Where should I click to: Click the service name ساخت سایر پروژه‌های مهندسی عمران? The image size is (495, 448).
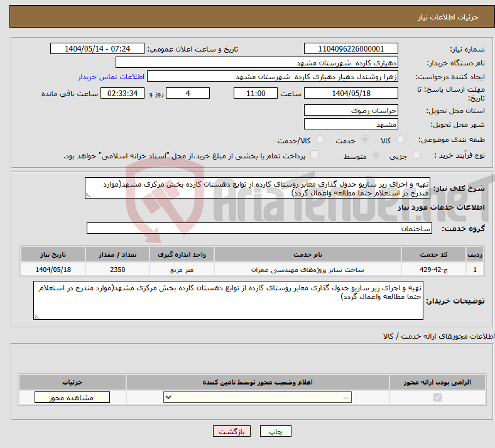[x=307, y=270]
